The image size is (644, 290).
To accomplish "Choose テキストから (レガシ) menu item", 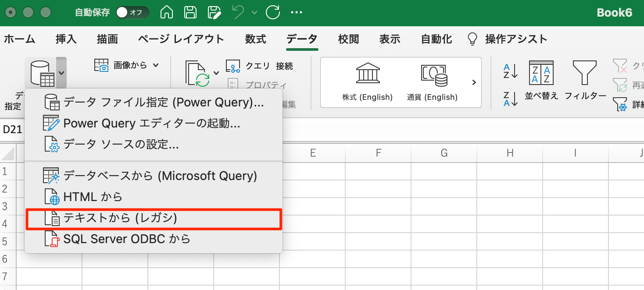I will (154, 218).
